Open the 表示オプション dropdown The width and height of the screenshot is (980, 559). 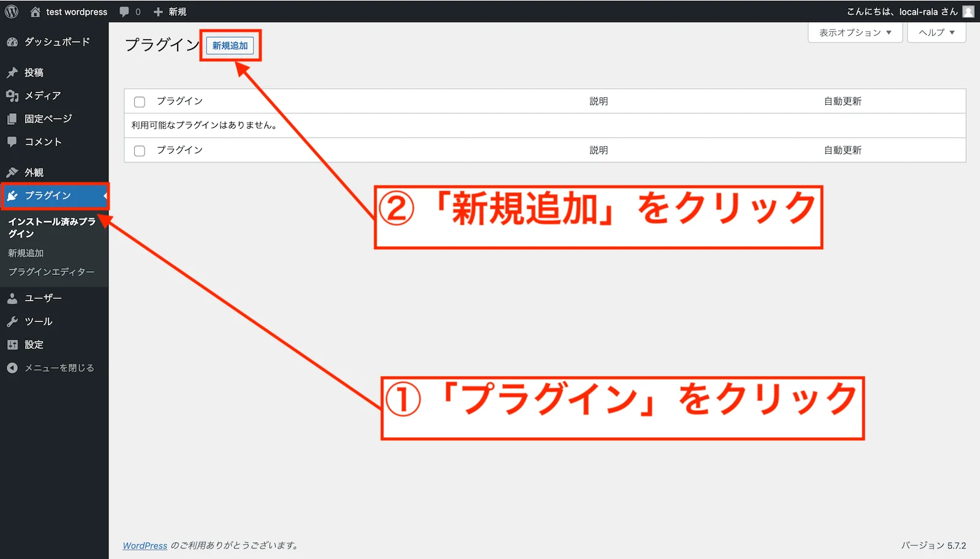click(854, 32)
